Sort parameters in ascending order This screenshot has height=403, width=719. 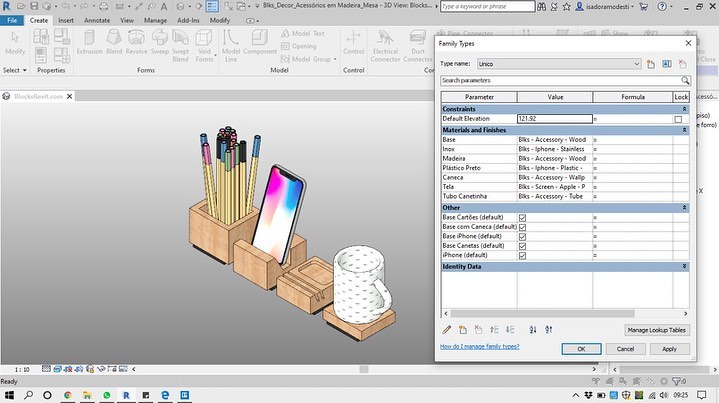tap(532, 330)
